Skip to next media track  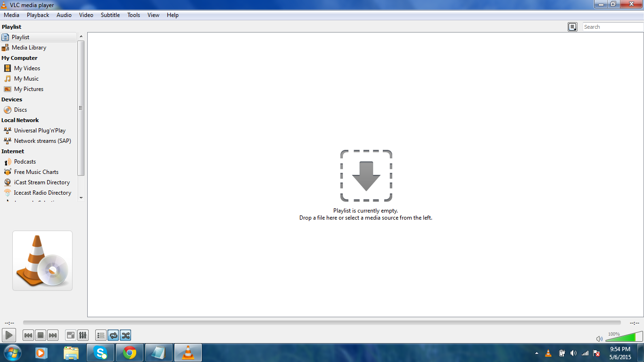53,335
